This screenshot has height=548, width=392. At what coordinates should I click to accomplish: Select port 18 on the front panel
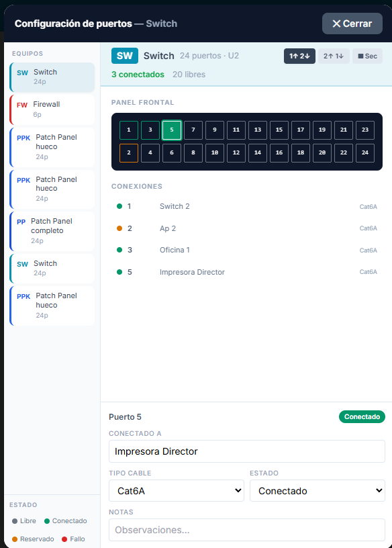point(301,153)
